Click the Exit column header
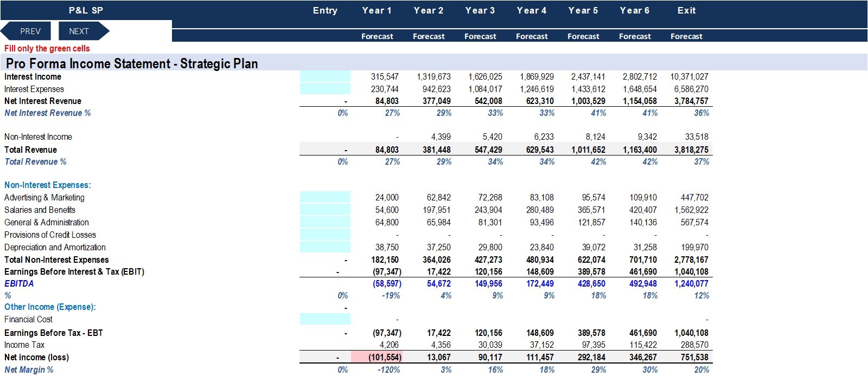Image resolution: width=868 pixels, height=376 pixels. (x=686, y=10)
